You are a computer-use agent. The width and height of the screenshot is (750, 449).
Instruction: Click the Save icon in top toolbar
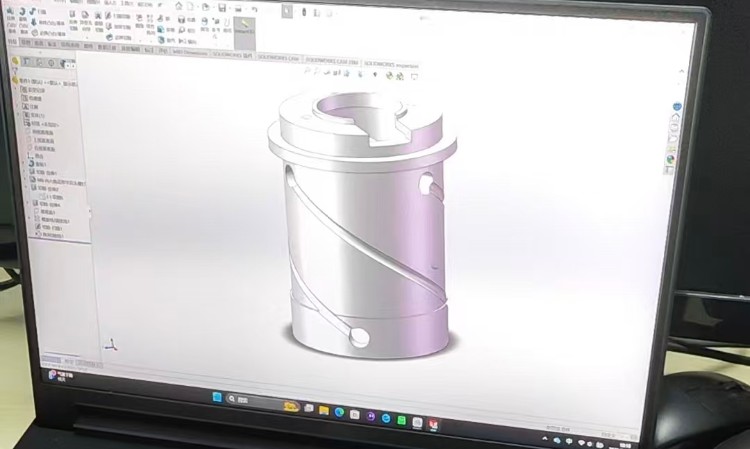point(222,7)
